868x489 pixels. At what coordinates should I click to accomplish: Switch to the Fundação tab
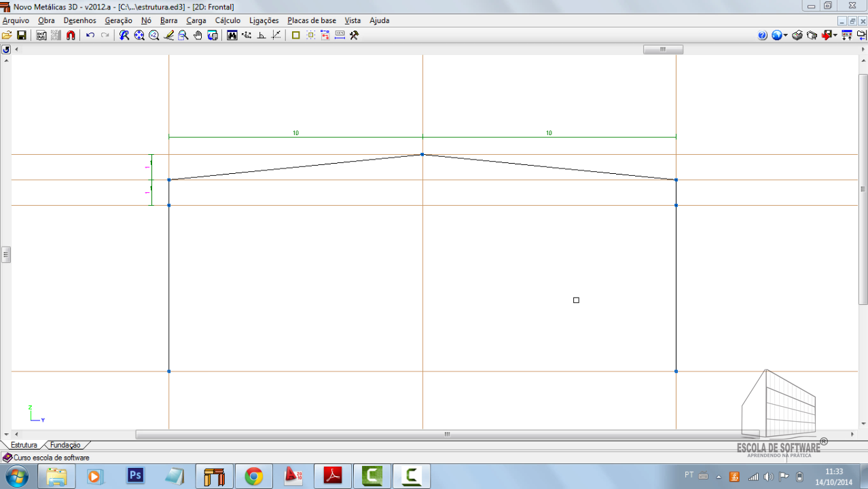65,445
